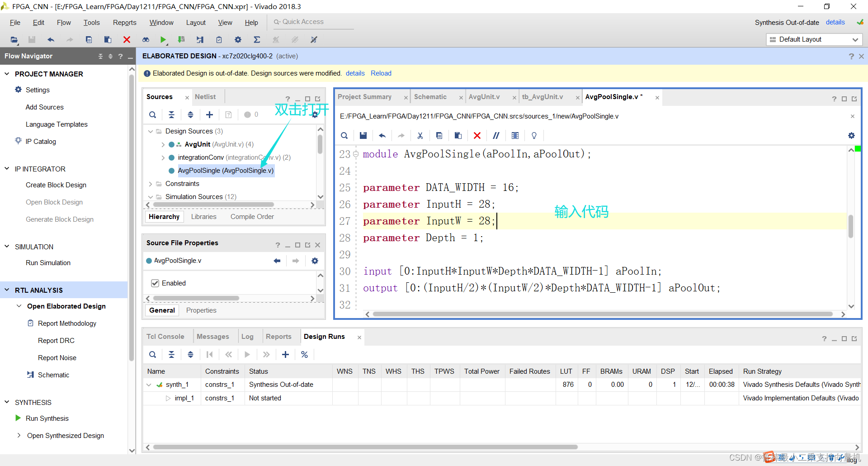The height and width of the screenshot is (466, 868).
Task: Save the AvgPoolSingle.v file in editor toolbar
Action: [363, 136]
